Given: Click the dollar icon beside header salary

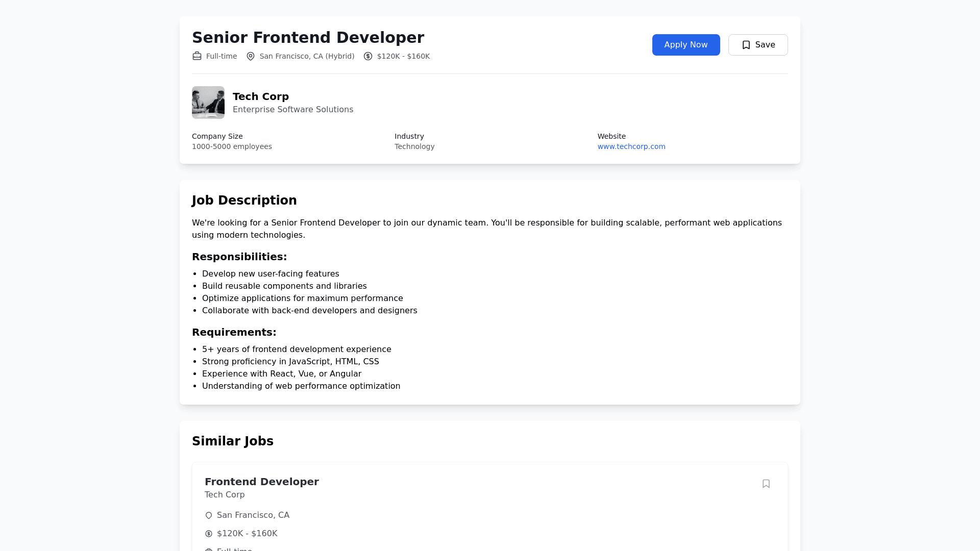Looking at the screenshot, I should [368, 56].
